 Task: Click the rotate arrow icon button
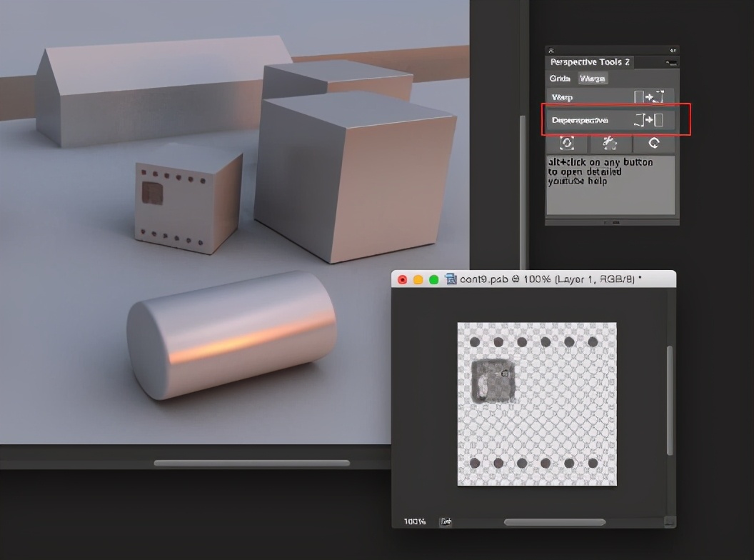(654, 143)
